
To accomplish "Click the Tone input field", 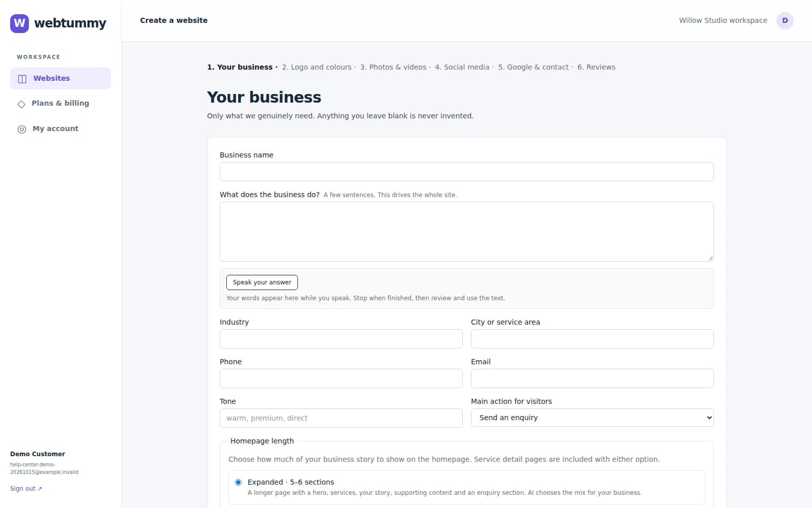I will [x=341, y=418].
